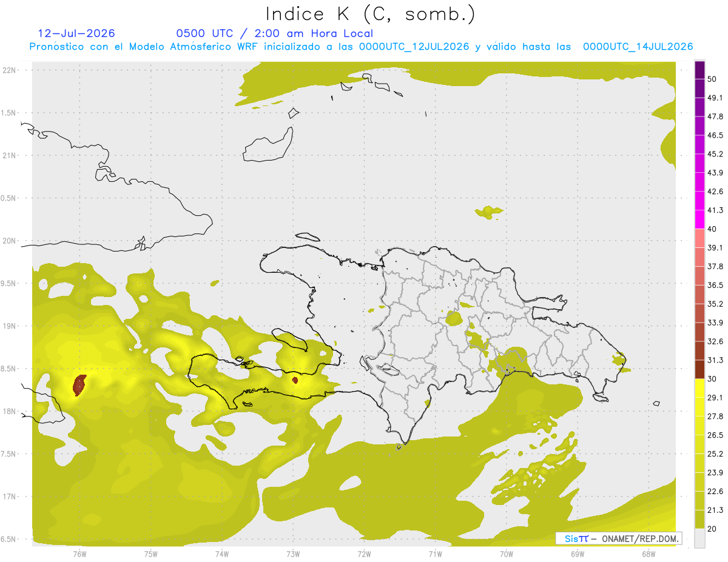Select the olive legend swatch between 20 and 21.3

pyautogui.click(x=699, y=520)
